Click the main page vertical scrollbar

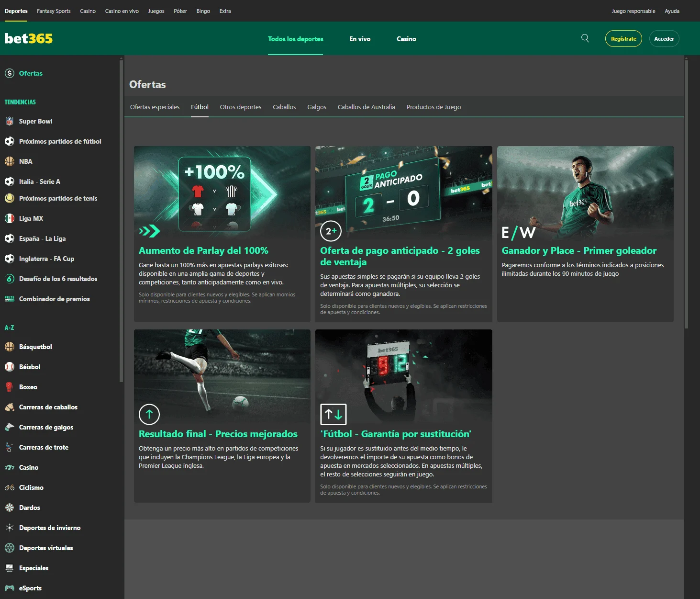[x=687, y=194]
